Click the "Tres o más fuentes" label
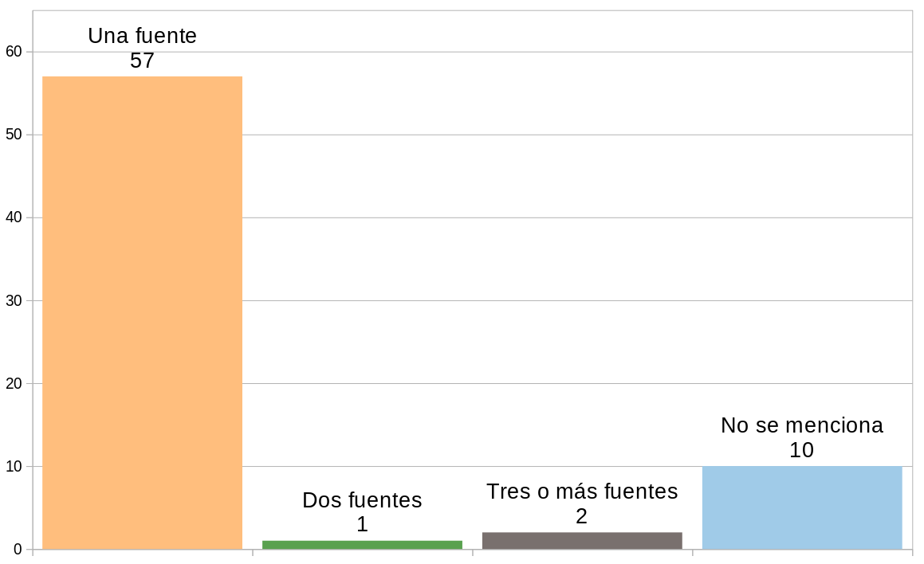 [x=582, y=492]
